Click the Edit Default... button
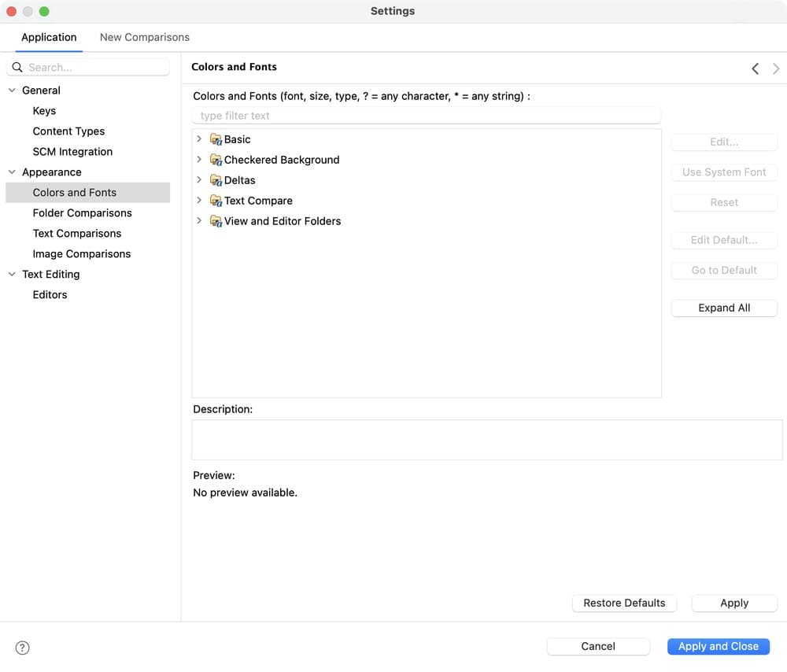The image size is (787, 672). tap(724, 240)
